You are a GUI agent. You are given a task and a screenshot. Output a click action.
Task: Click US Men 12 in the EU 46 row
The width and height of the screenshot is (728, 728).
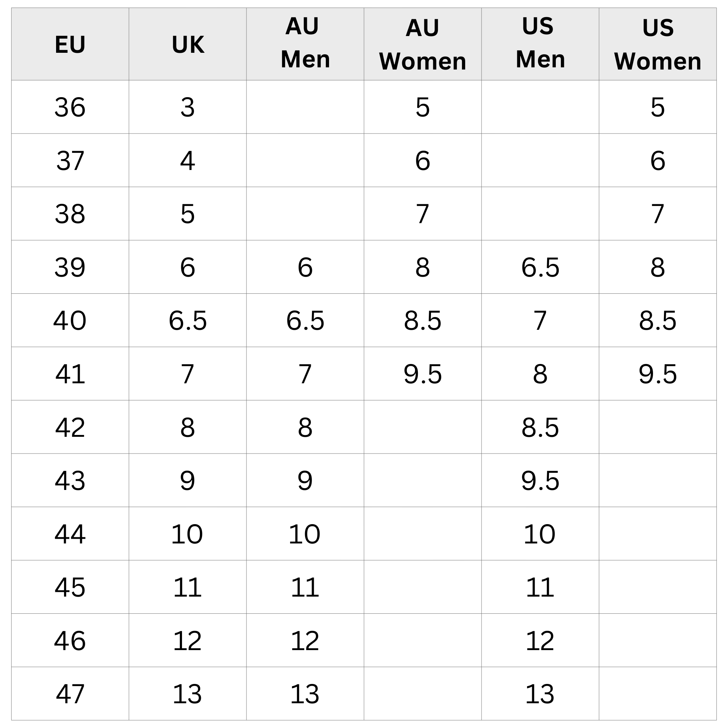click(x=540, y=641)
